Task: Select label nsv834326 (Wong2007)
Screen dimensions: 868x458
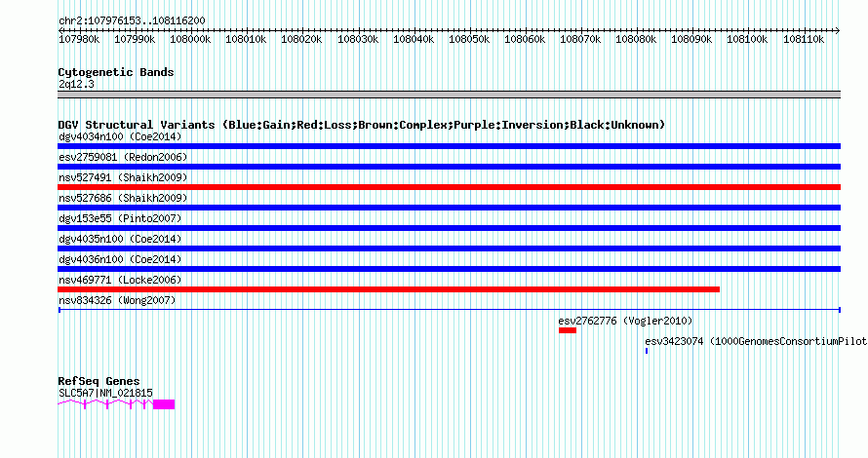Action: 117,300
